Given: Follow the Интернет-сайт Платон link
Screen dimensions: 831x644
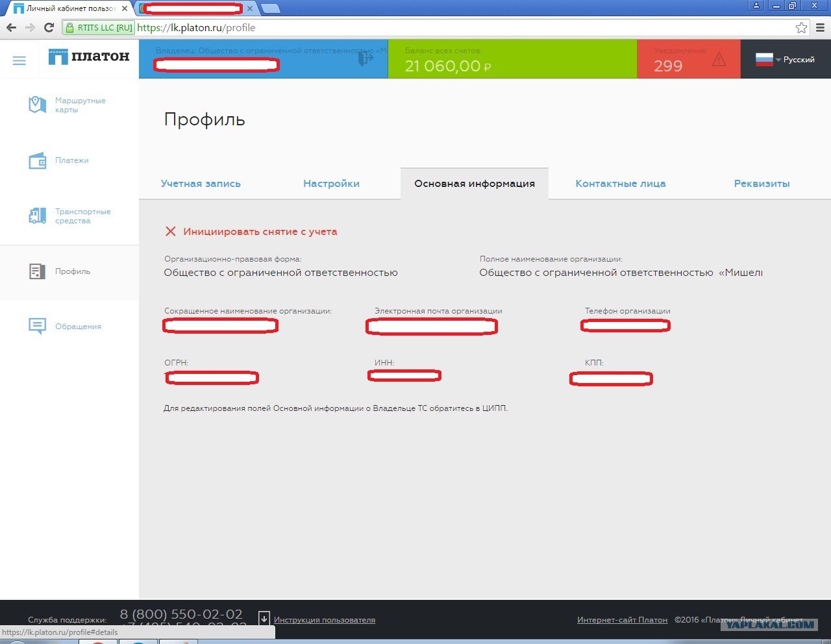Looking at the screenshot, I should click(622, 620).
